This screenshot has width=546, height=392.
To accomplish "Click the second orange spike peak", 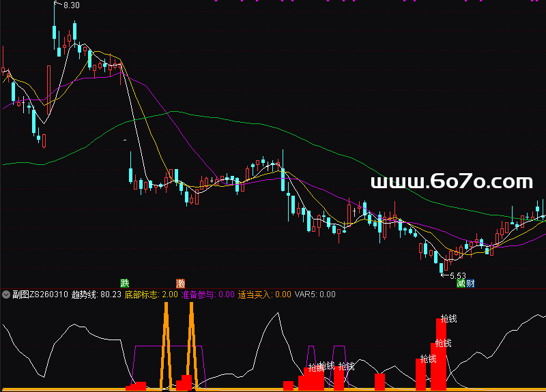I will (192, 306).
